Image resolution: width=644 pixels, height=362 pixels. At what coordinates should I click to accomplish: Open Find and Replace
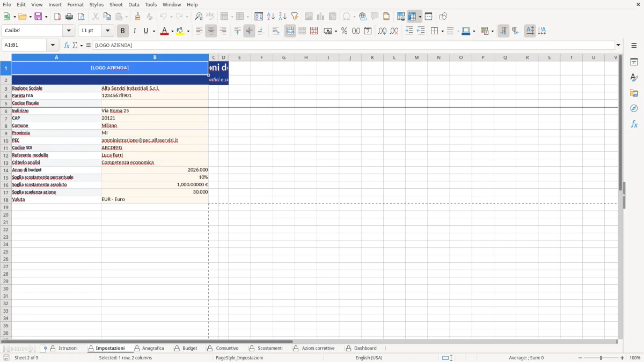199,17
